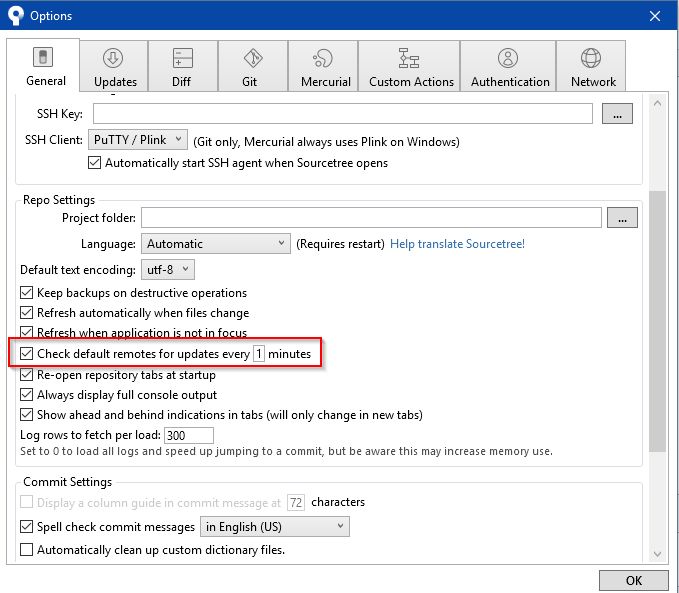Click the Updates download arrow icon

coord(113,58)
